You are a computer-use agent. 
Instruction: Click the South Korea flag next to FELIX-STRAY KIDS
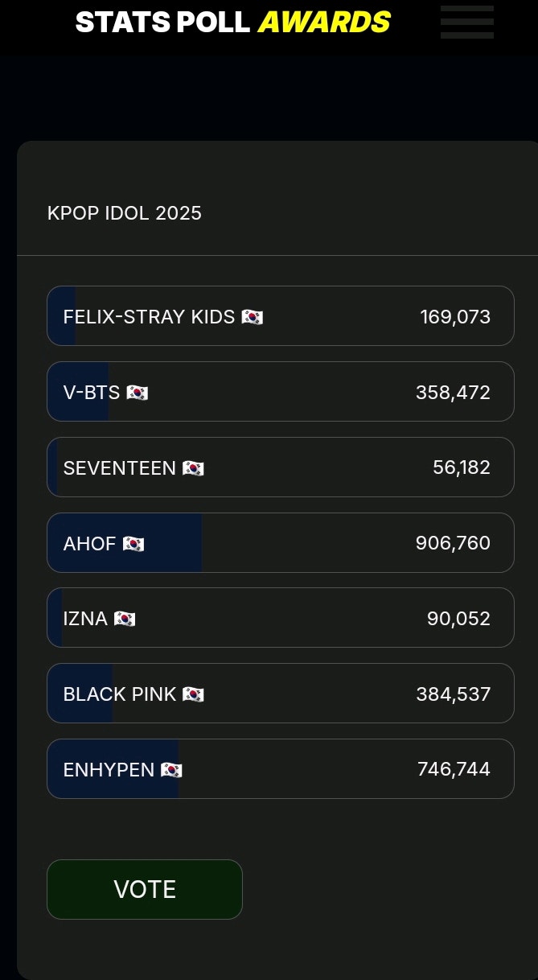point(253,316)
